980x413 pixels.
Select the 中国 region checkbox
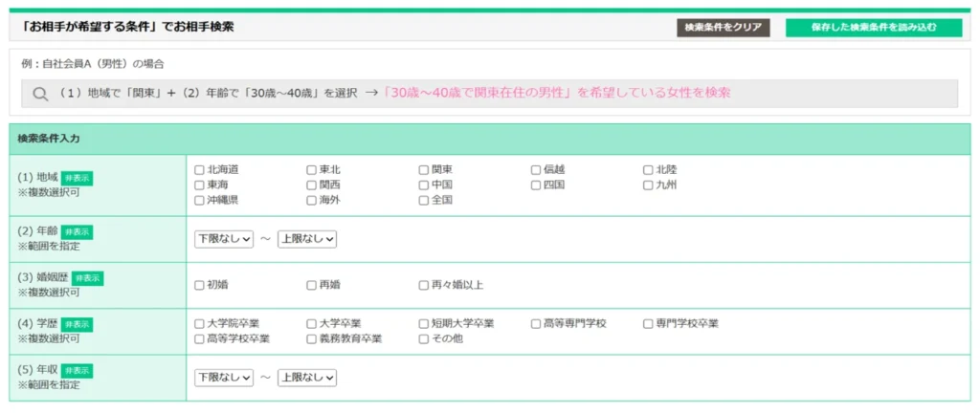click(x=424, y=185)
